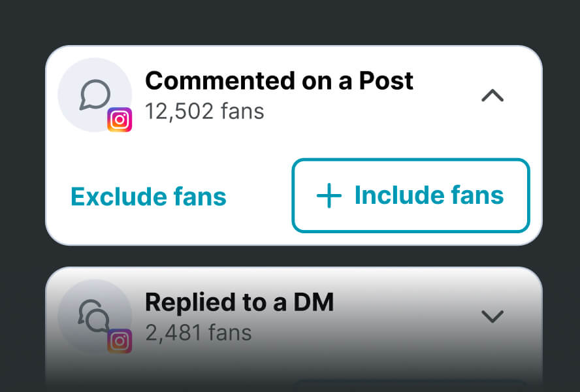Click the 12,502 fans count

pyautogui.click(x=204, y=112)
